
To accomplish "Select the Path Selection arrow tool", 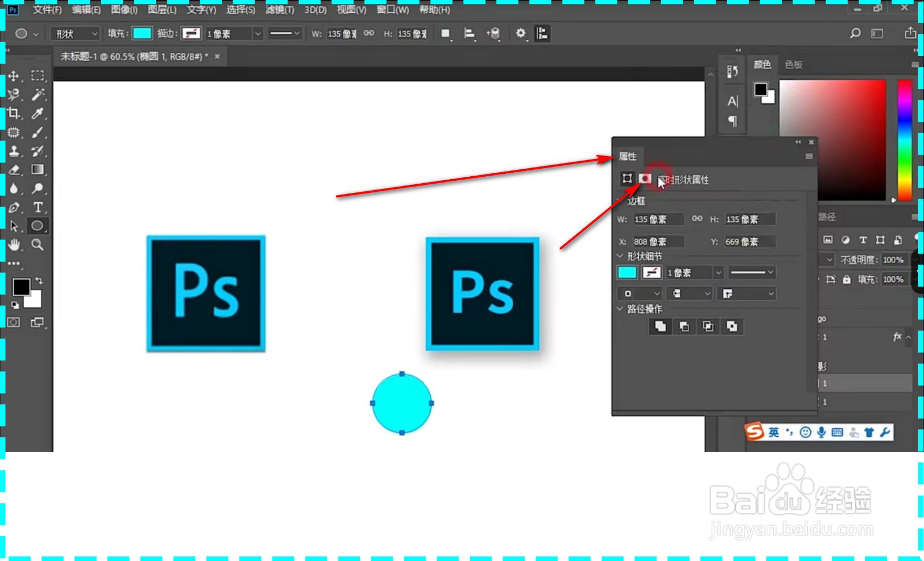I will pos(14,226).
